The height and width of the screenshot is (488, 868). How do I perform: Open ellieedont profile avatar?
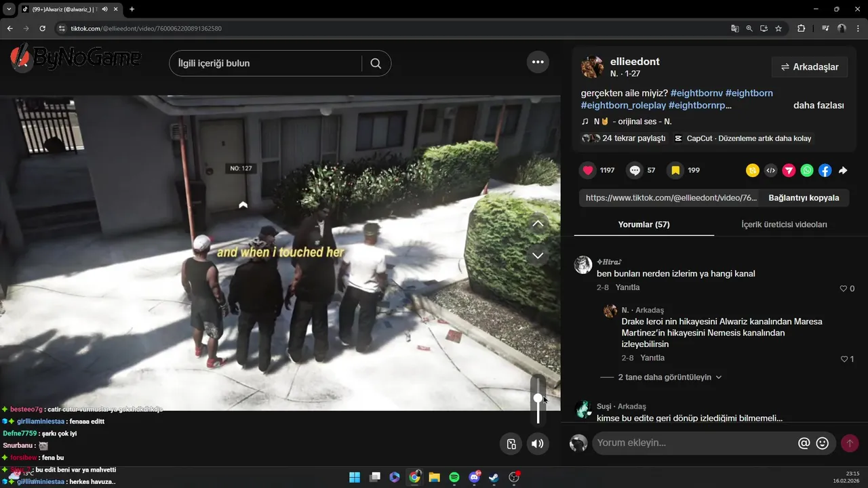tap(592, 67)
